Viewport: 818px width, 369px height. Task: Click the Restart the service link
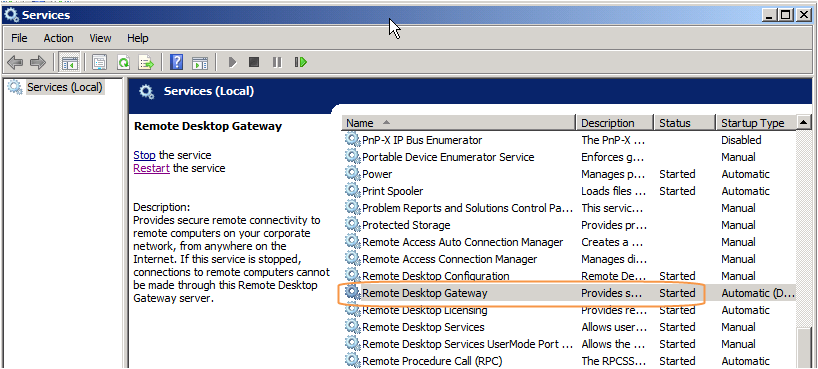[151, 168]
